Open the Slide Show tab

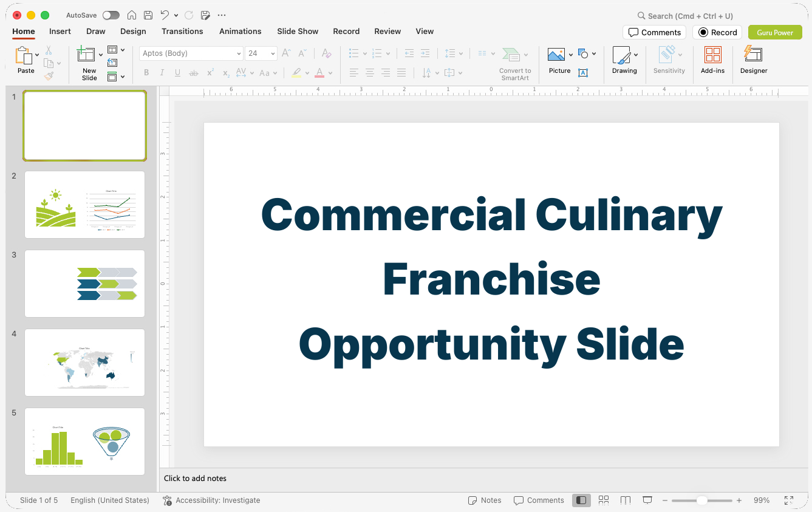click(298, 31)
